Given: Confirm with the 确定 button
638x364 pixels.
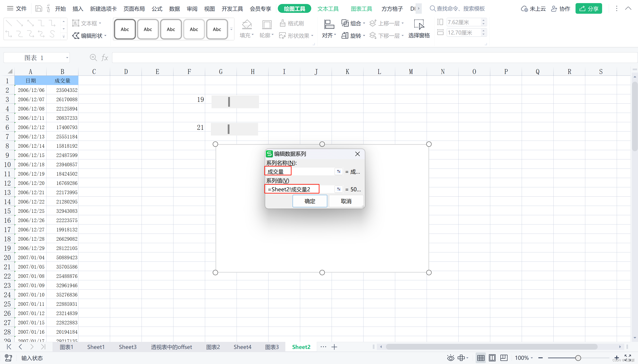Looking at the screenshot, I should (310, 201).
